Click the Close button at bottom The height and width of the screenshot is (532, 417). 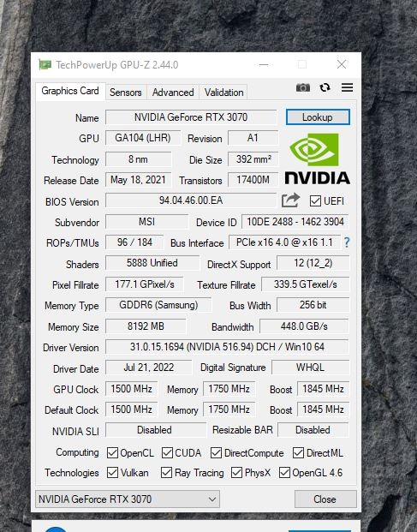325,499
